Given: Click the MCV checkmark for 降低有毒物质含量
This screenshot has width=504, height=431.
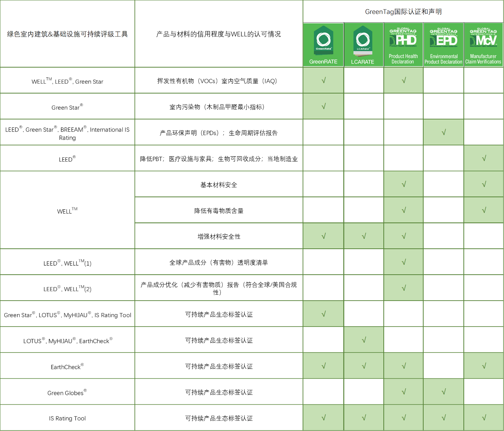Looking at the screenshot, I should pyautogui.click(x=484, y=210).
